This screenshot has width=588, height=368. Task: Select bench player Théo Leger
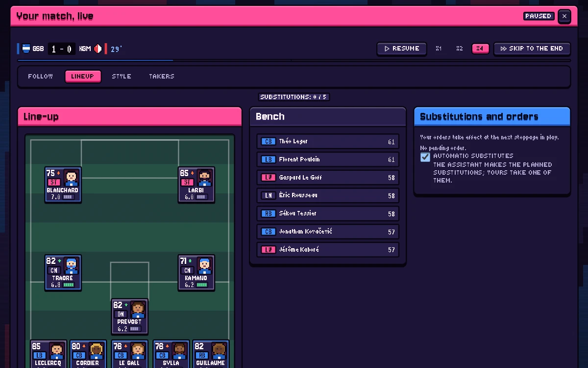click(328, 141)
